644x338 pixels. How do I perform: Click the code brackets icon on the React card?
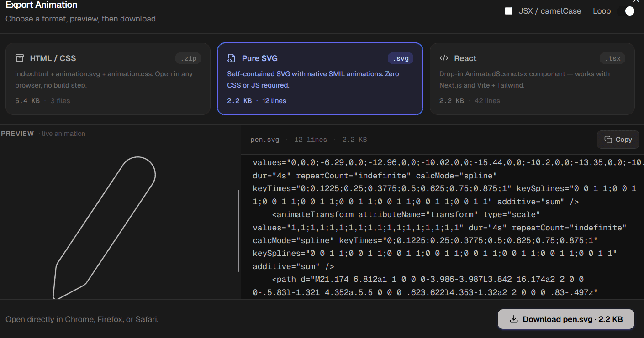[x=443, y=58]
